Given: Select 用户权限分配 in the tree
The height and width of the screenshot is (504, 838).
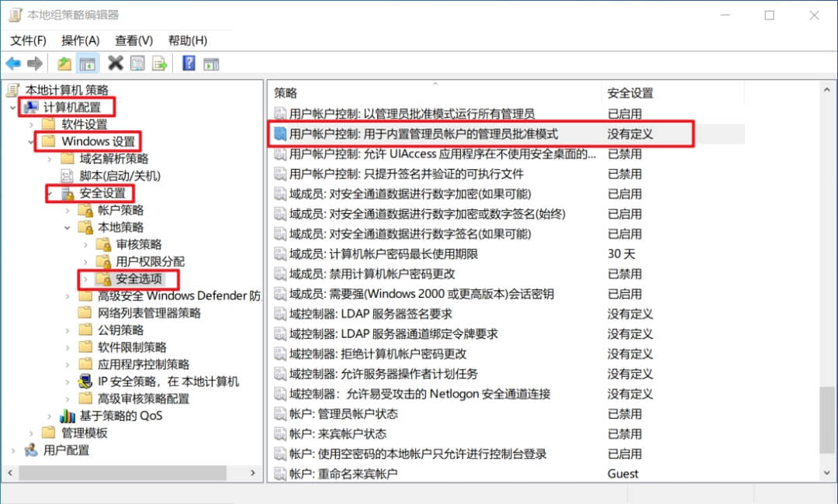Looking at the screenshot, I should tap(150, 261).
